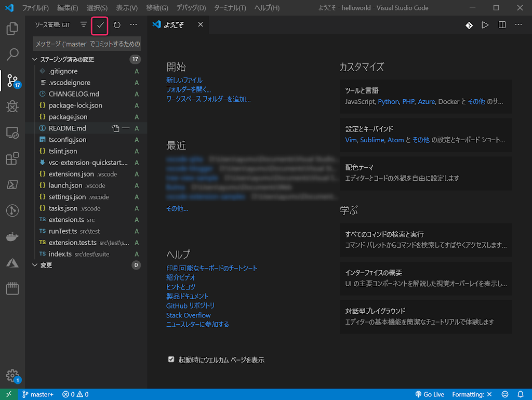Click the run play icon in editor toolbar

485,25
